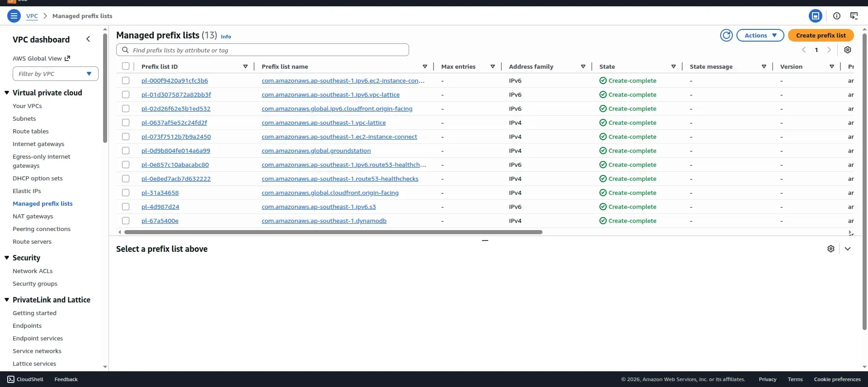Open the Actions dropdown

point(760,35)
